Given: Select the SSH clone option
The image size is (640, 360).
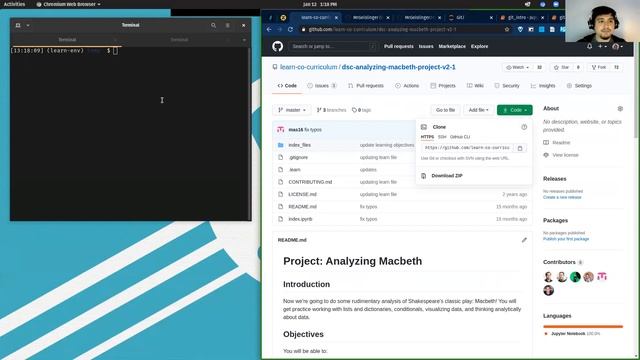Looking at the screenshot, I should [442, 137].
